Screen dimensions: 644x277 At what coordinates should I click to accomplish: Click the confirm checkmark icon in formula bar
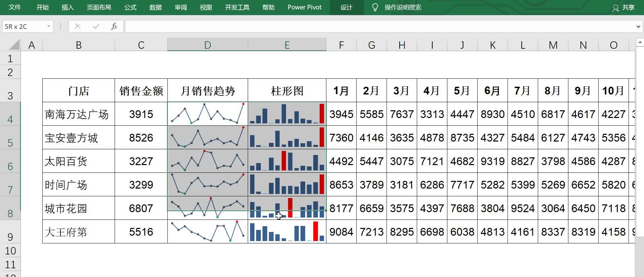click(x=96, y=26)
